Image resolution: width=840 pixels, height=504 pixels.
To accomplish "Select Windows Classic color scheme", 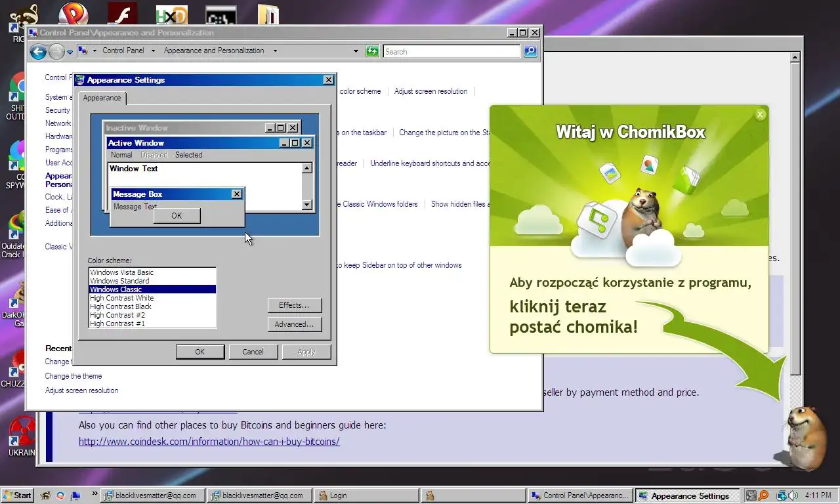I will 152,289.
